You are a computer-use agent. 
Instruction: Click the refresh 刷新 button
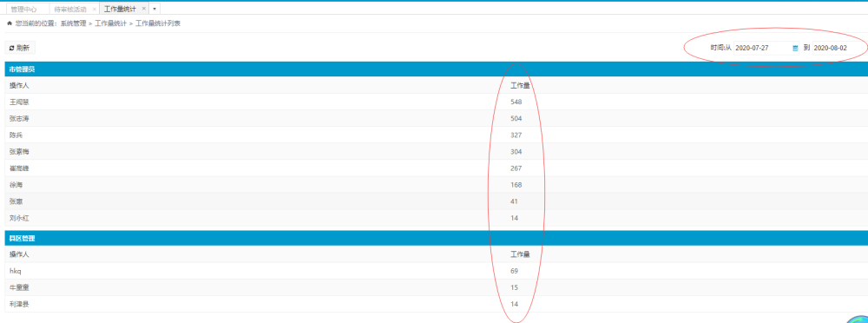point(19,49)
